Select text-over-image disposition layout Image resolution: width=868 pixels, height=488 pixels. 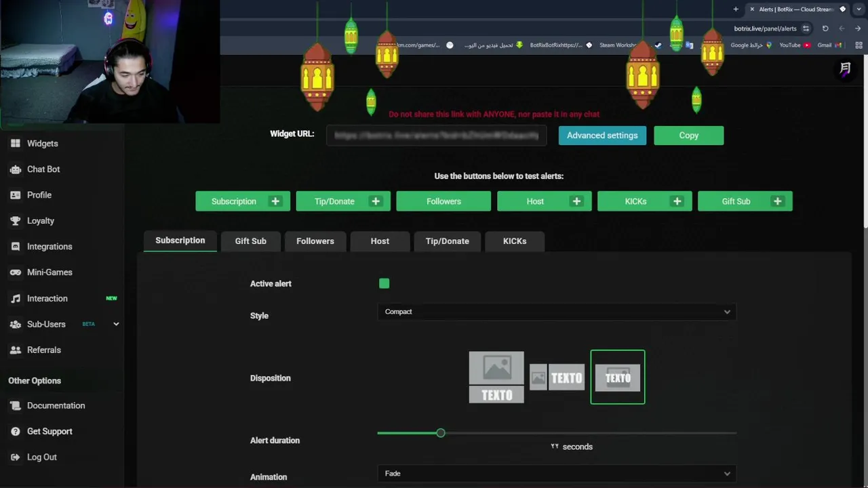(618, 377)
